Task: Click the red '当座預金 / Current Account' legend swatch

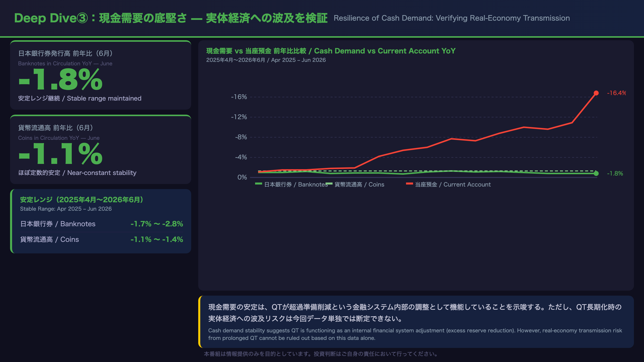Action: pos(410,184)
